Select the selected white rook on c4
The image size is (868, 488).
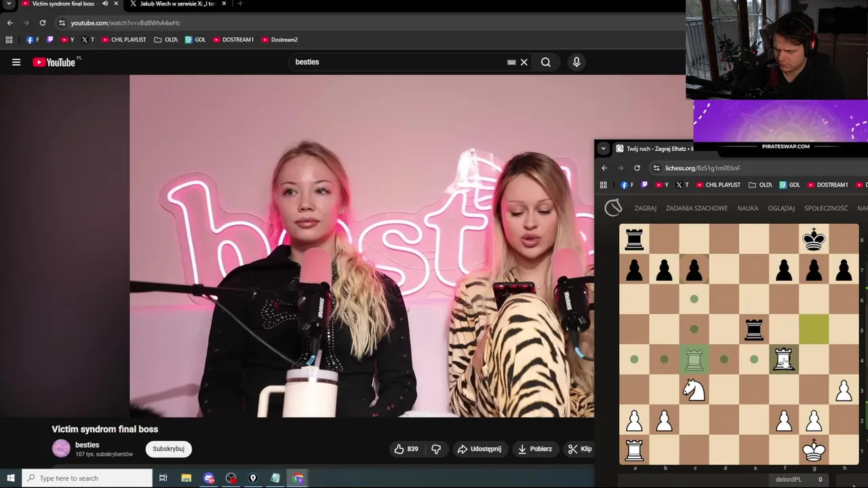[694, 359]
